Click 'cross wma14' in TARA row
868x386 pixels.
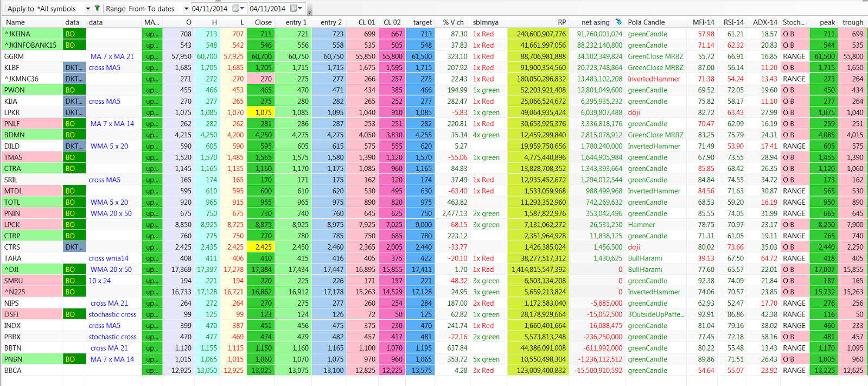pos(108,258)
